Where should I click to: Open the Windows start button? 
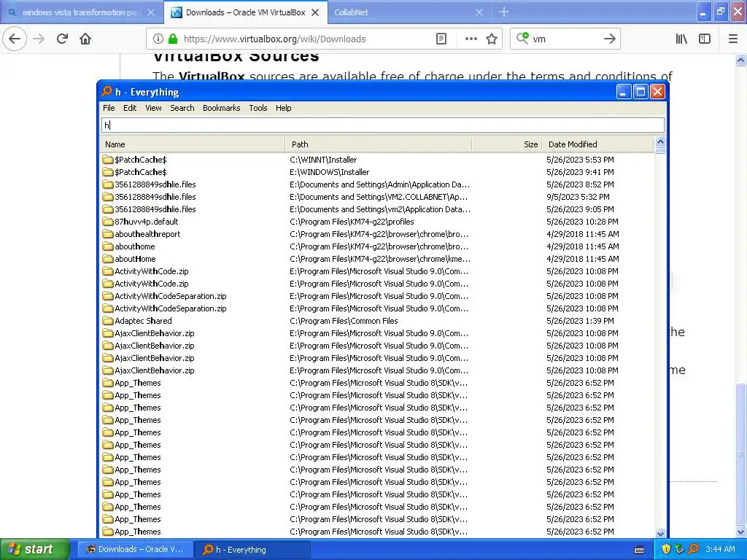(35, 549)
